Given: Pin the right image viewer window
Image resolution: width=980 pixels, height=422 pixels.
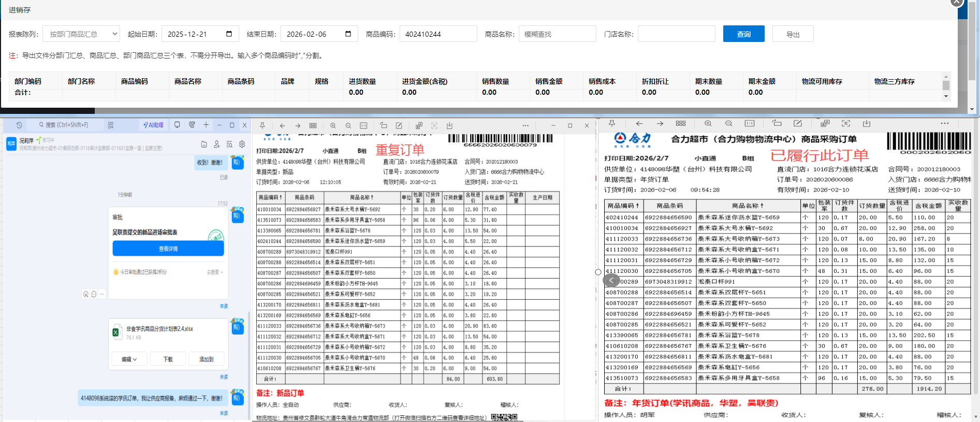Looking at the screenshot, I should pyautogui.click(x=612, y=124).
